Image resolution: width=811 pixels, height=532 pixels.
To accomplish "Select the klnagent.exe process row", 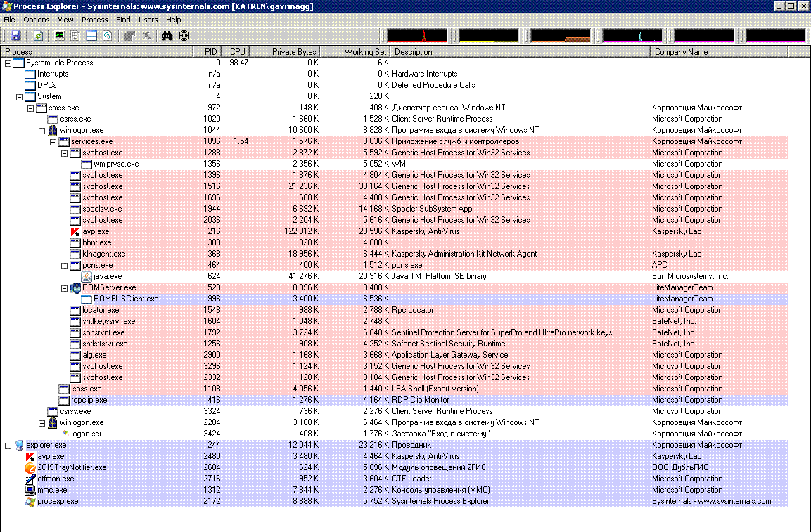I will coord(394,254).
